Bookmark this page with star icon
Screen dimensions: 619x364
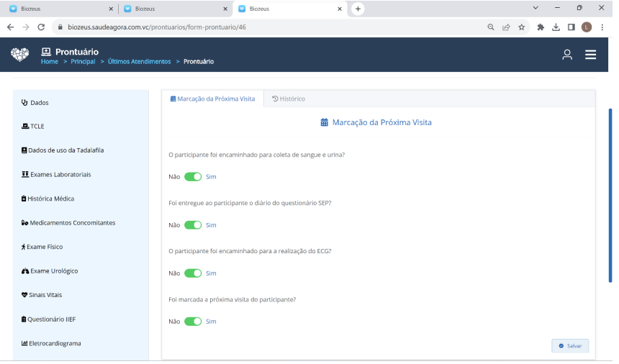click(521, 27)
